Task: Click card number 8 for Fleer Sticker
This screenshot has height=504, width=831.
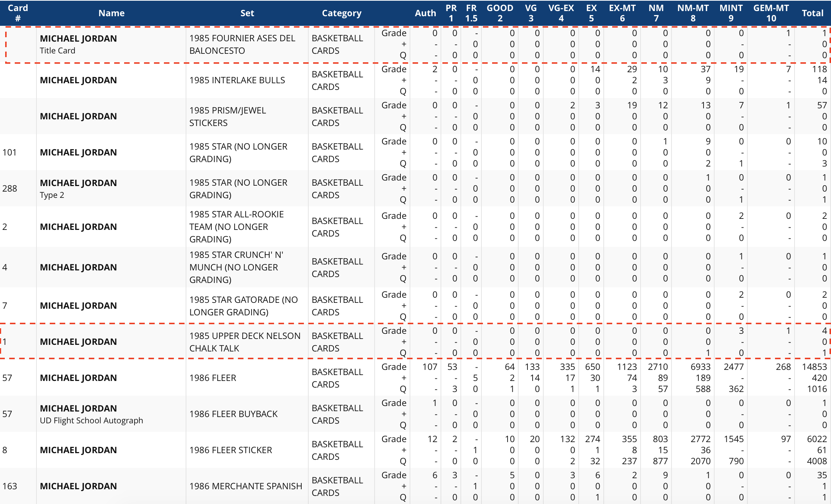Action: pyautogui.click(x=4, y=450)
